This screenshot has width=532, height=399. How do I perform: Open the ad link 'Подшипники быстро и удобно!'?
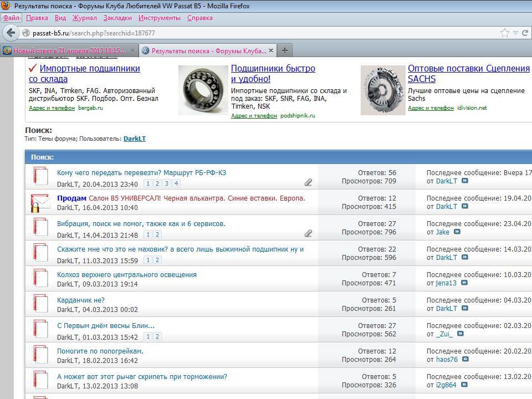(x=273, y=74)
